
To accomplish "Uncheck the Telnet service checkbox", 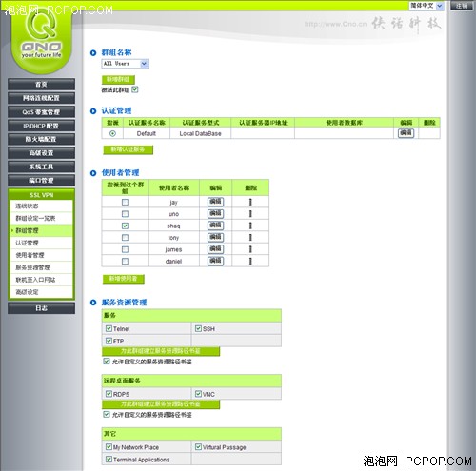I will tap(109, 328).
